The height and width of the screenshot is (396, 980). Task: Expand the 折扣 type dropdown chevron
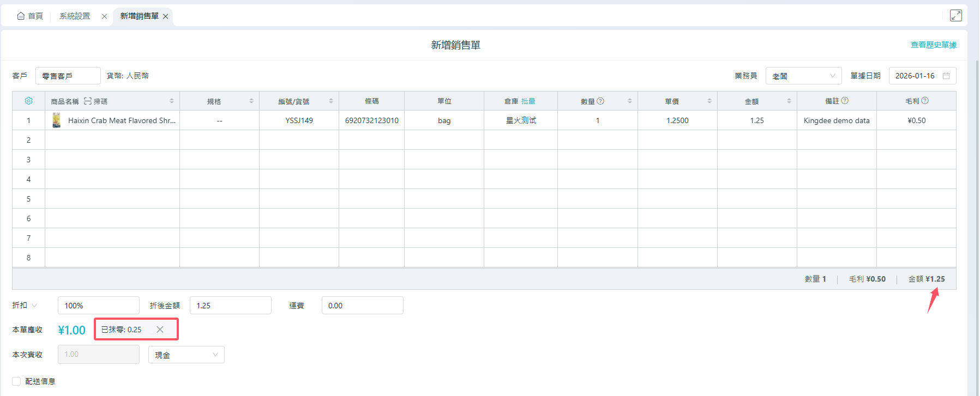click(34, 306)
